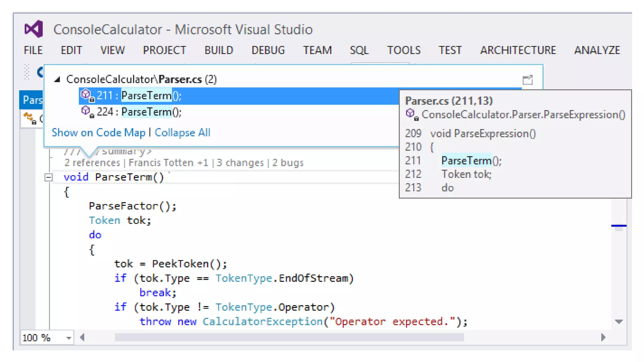Open the 100 % zoom dropdown
The image size is (644, 362).
click(x=68, y=338)
